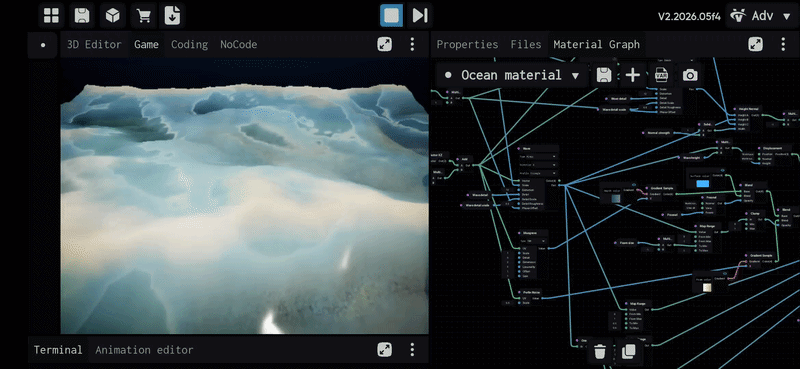Image resolution: width=800 pixels, height=369 pixels.
Task: Maximize the Terminal panel
Action: tap(385, 350)
